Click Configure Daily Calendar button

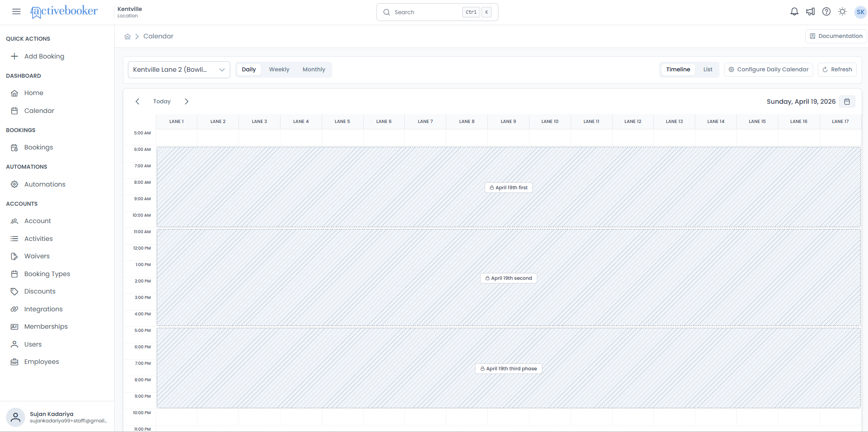[x=768, y=69]
